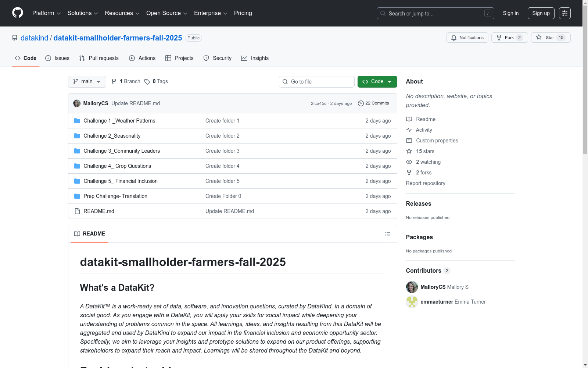Image resolution: width=588 pixels, height=368 pixels.
Task: Click the folder icon for Challenge 5_ Financial Inclusion
Action: [x=77, y=181]
